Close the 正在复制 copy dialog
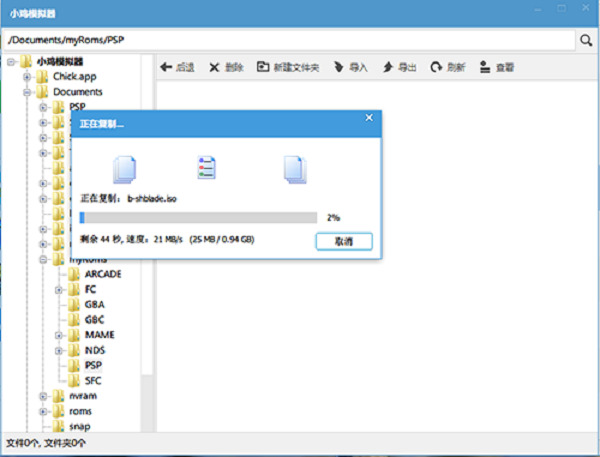The image size is (600, 457). pyautogui.click(x=369, y=118)
